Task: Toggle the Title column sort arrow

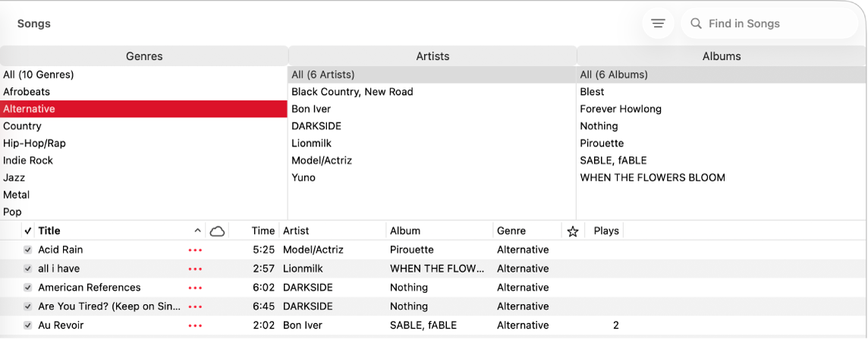Action: (x=197, y=231)
